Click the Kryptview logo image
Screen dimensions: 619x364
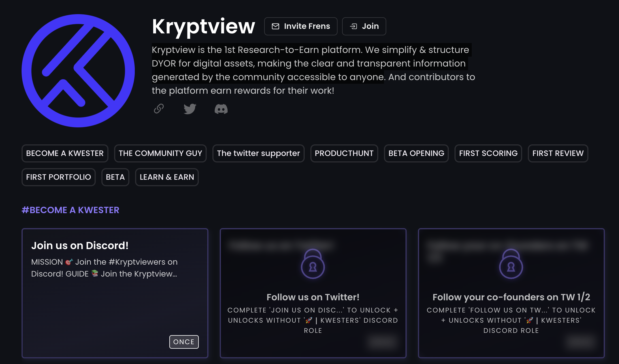78,71
